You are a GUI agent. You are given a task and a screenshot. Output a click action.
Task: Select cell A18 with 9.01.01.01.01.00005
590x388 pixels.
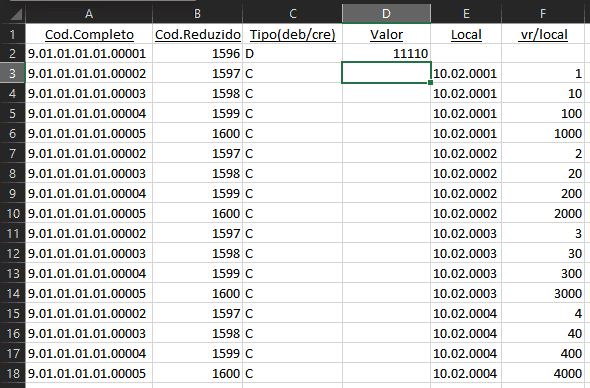pyautogui.click(x=89, y=373)
